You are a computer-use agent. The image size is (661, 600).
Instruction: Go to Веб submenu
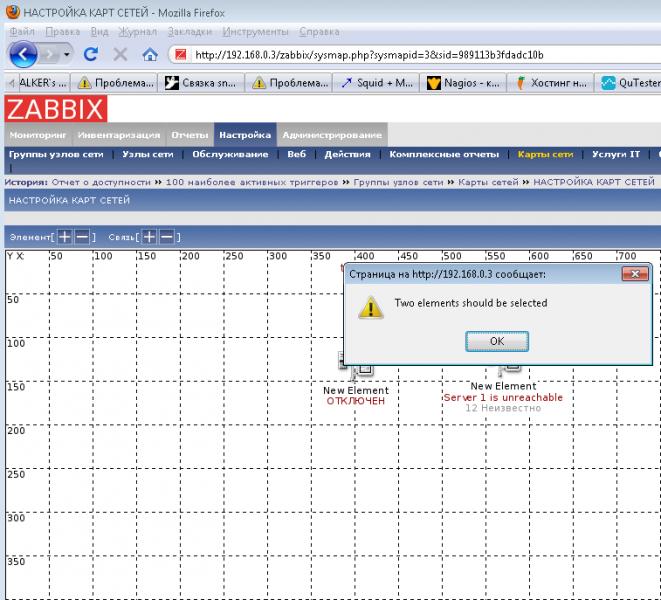pyautogui.click(x=296, y=154)
